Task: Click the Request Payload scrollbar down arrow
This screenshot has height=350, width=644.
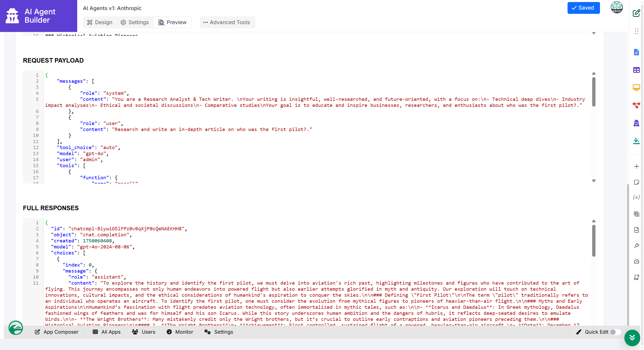Action: [594, 181]
